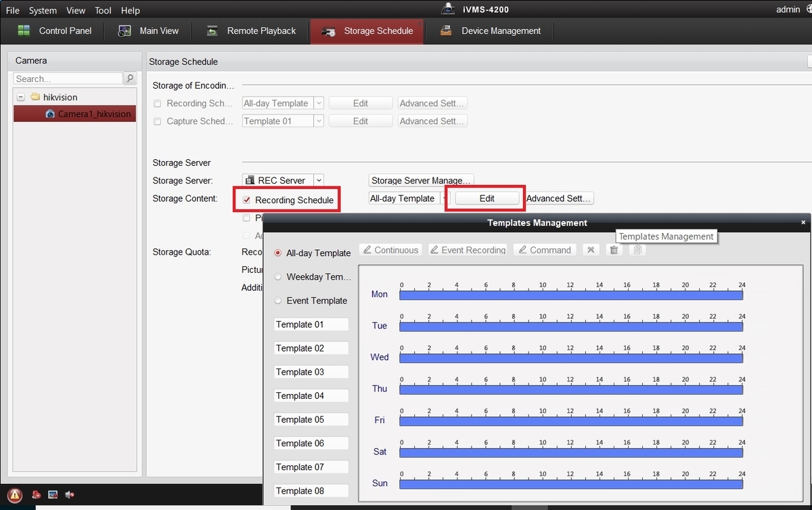Click the Command schedule type button
Image resolution: width=812 pixels, height=510 pixels.
coord(545,250)
